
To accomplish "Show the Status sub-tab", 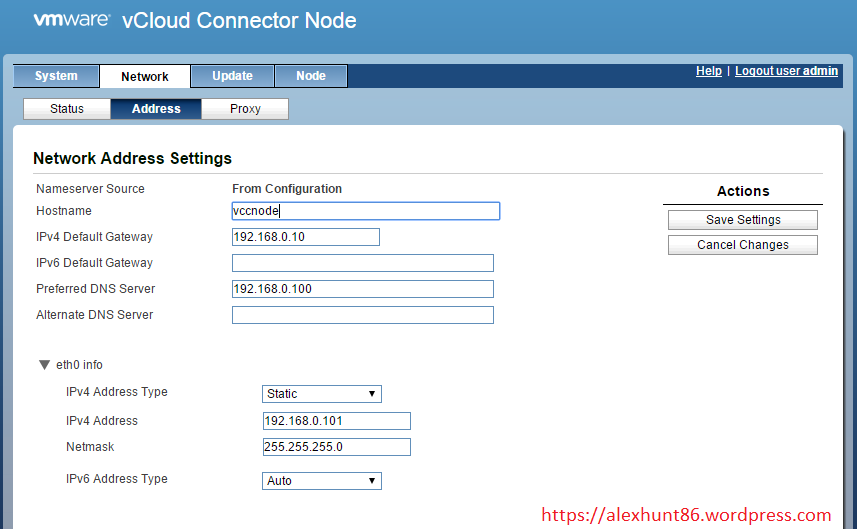I will pyautogui.click(x=67, y=109).
